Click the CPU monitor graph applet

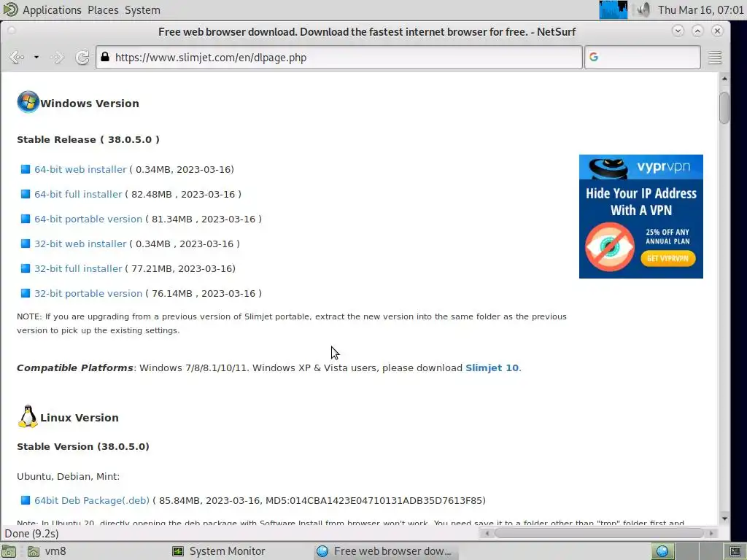coord(613,9)
